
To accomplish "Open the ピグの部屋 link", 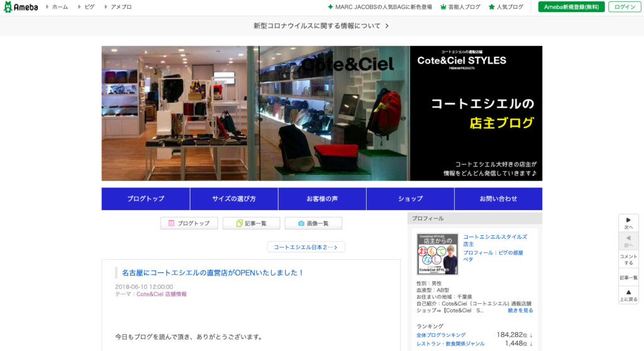I will pos(511,253).
